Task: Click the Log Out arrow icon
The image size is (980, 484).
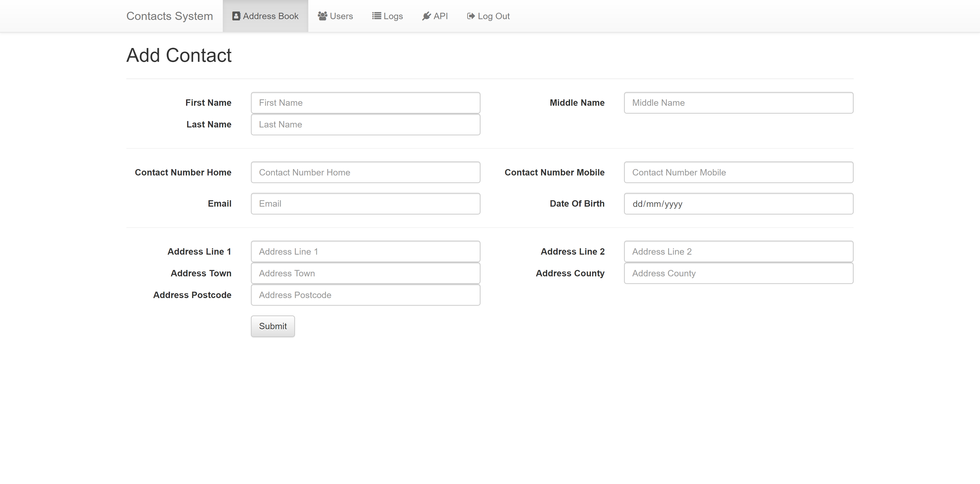Action: (471, 16)
